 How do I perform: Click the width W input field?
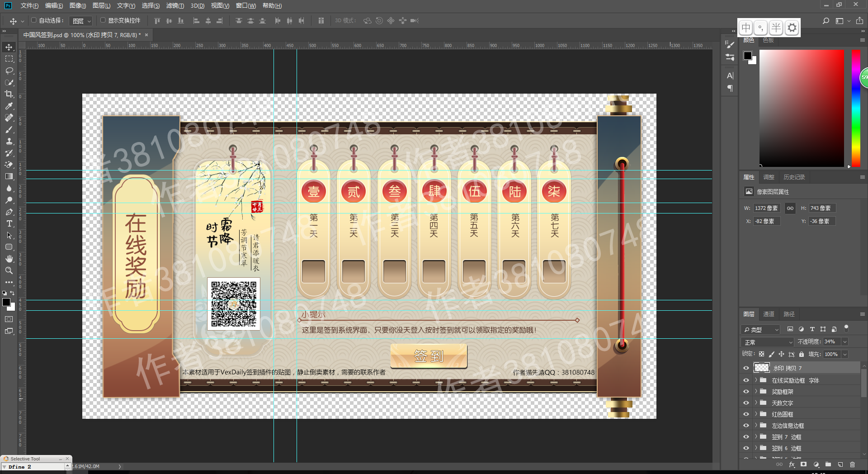(768, 208)
